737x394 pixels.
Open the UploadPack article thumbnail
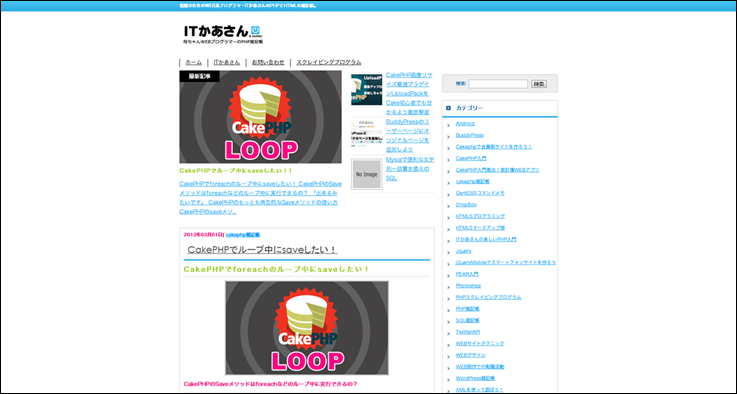click(367, 89)
